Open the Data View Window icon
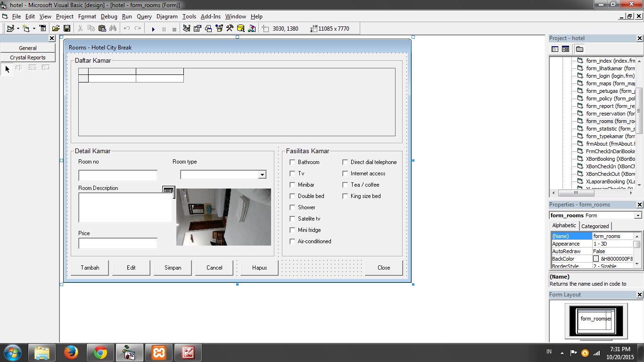The width and height of the screenshot is (644, 362). click(x=241, y=29)
